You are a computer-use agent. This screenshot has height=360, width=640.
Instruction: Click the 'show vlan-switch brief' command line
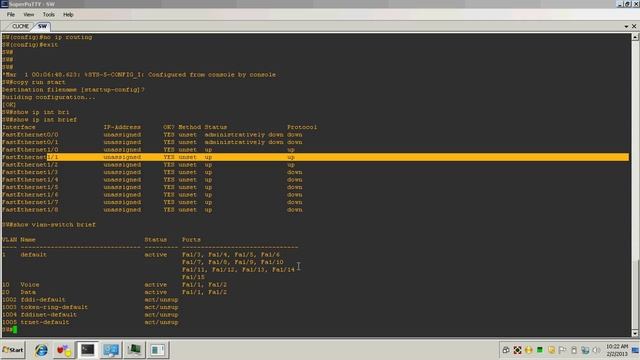click(49, 225)
